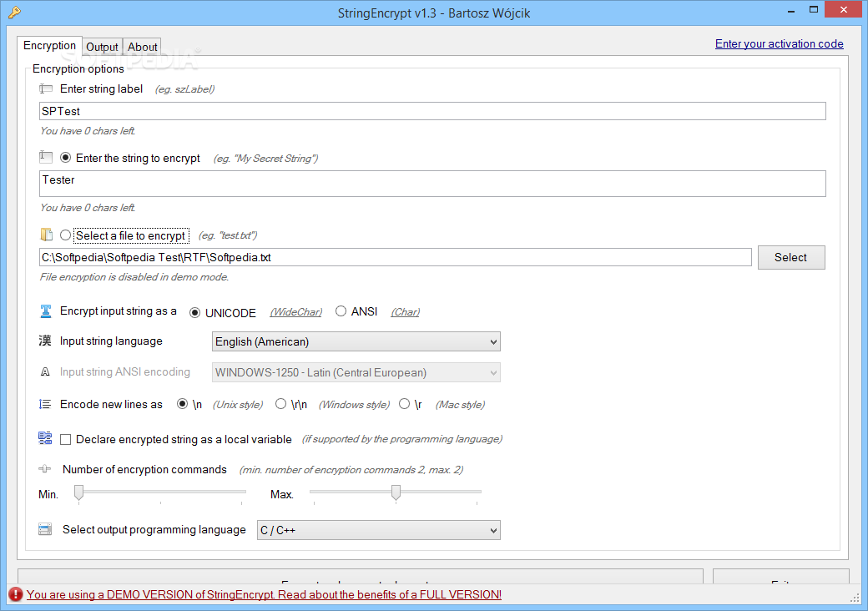Close the StringEncrypt window

[844, 9]
